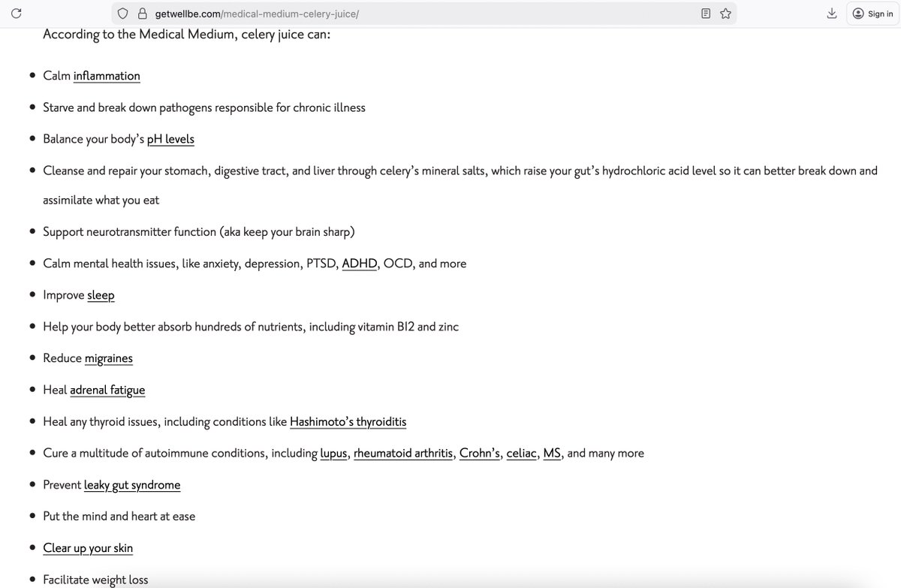
Task: Open the leaky gut syndrome link
Action: click(132, 484)
